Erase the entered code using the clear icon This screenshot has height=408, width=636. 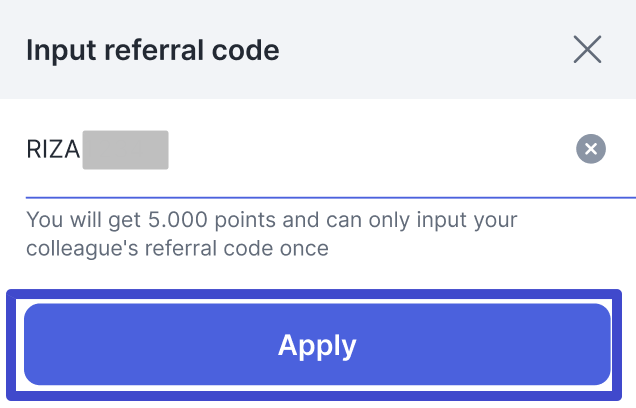591,150
